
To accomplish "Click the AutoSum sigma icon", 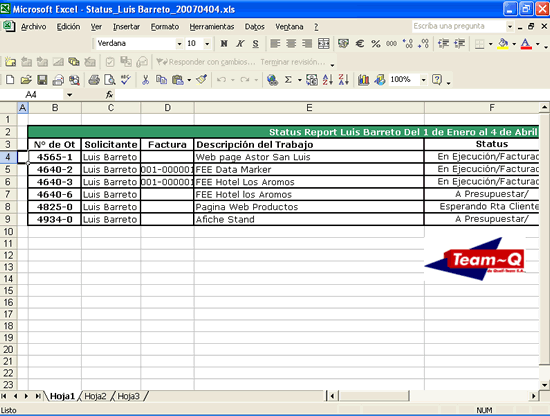I will coord(288,80).
